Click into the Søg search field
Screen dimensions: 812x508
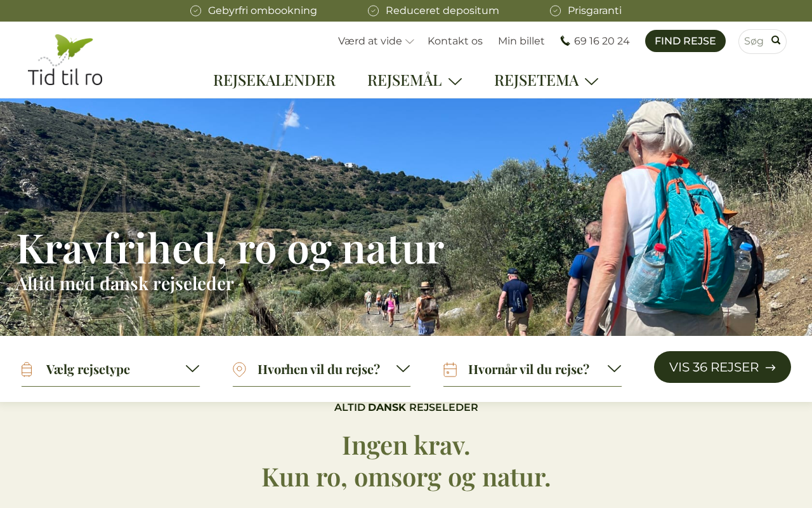(755, 41)
